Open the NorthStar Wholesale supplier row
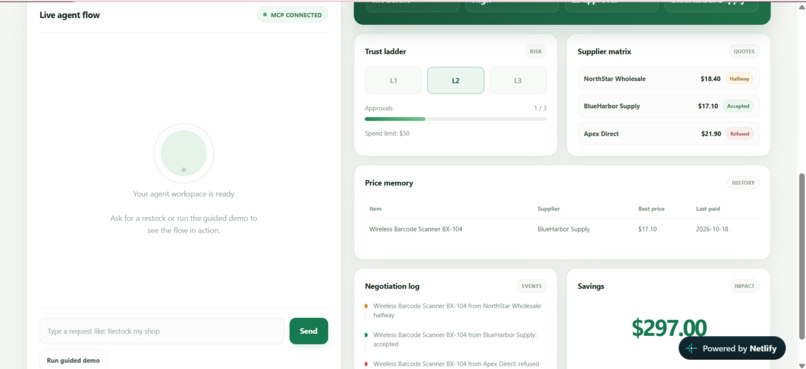806x369 pixels. click(x=668, y=79)
